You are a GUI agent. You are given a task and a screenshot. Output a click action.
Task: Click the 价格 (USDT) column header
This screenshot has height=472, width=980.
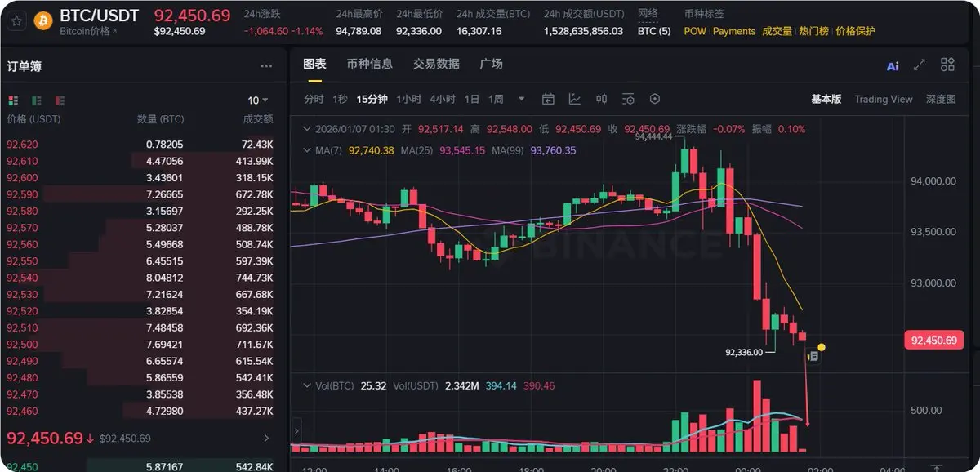tap(33, 119)
